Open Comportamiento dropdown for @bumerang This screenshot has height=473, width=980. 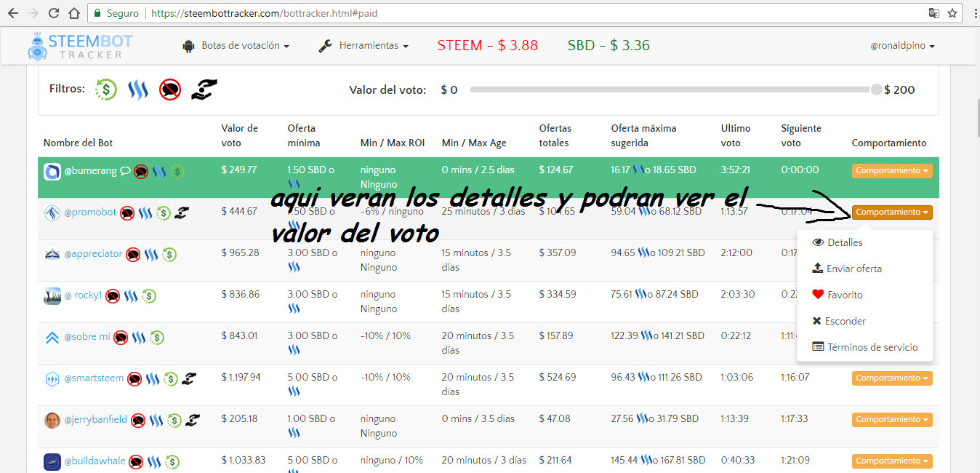coord(892,171)
